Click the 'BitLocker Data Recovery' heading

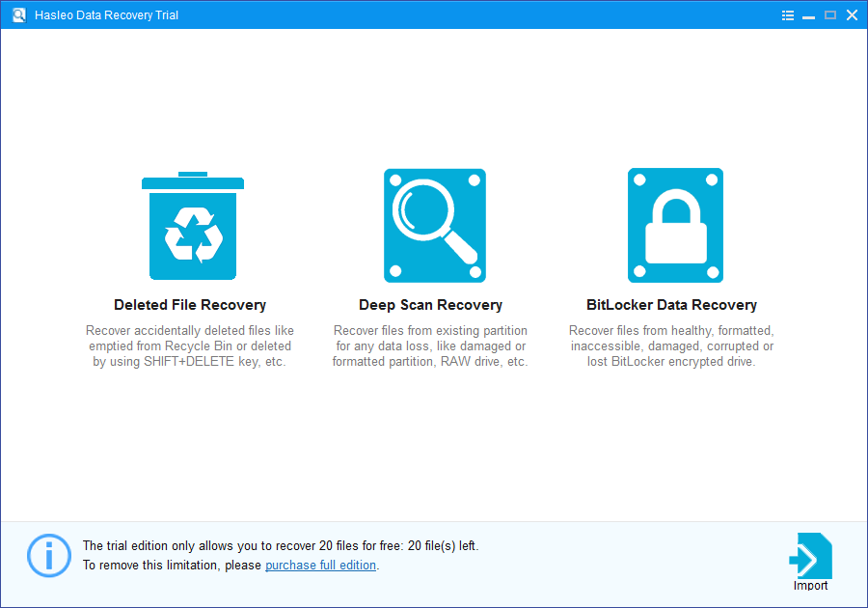coord(671,304)
